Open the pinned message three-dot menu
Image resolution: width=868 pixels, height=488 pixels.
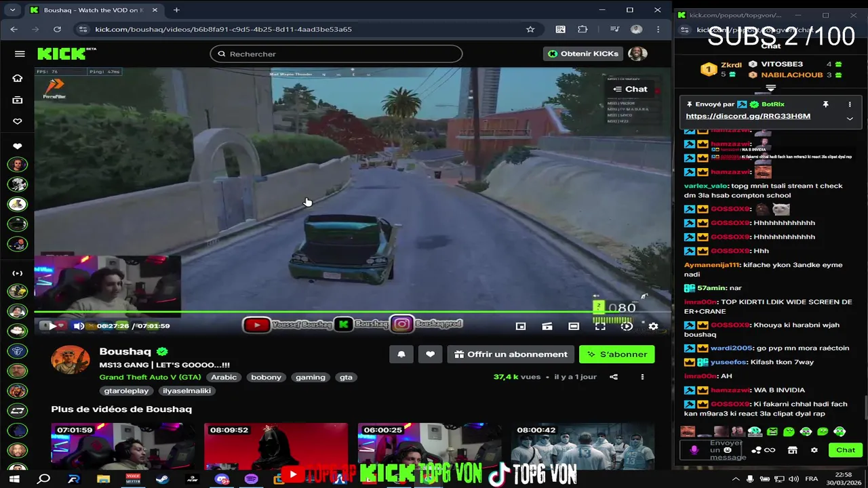850,104
